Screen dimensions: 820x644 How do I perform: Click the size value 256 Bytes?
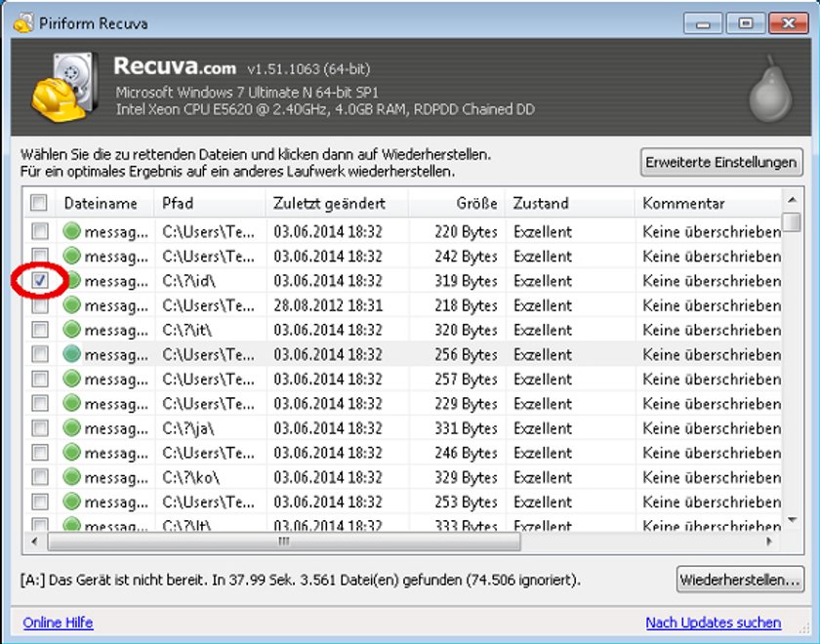pos(466,354)
